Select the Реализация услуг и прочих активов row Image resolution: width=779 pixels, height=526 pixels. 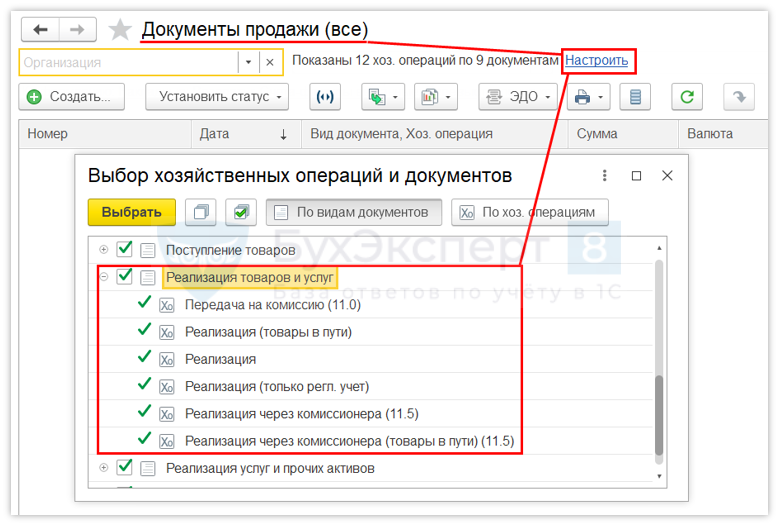click(370, 468)
